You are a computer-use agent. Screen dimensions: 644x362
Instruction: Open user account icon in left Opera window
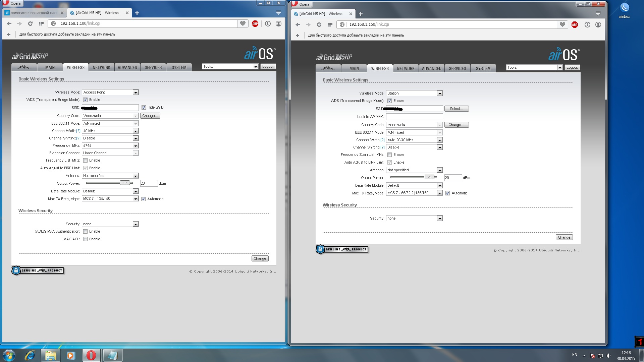(278, 23)
